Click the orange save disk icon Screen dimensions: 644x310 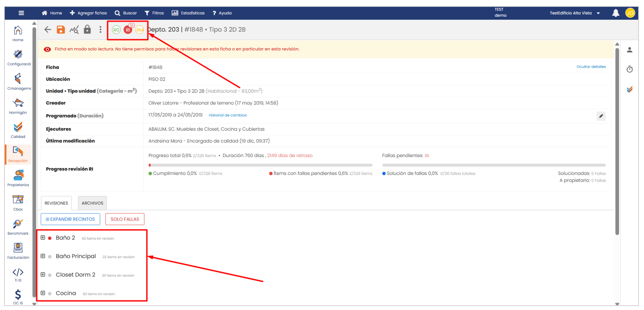coord(61,30)
